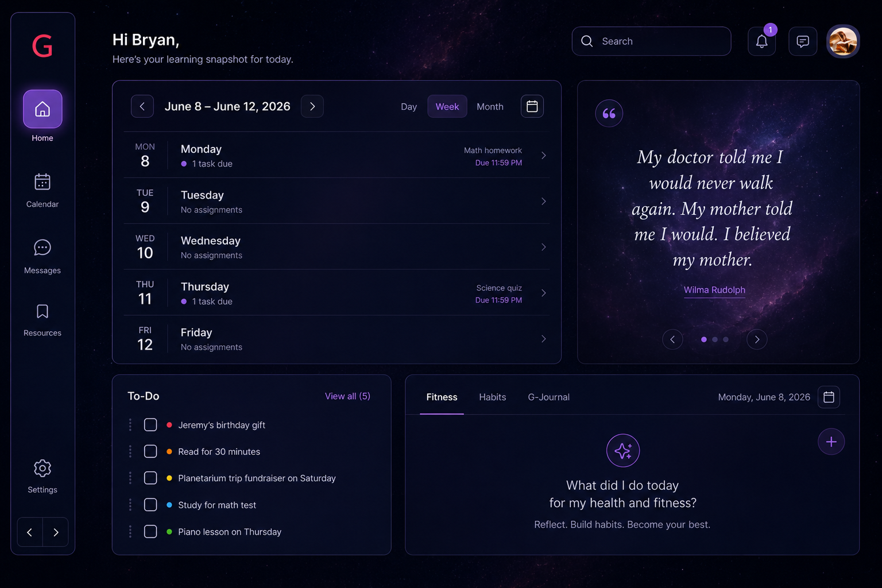Click drag handle for Study for math test
The width and height of the screenshot is (882, 588).
(130, 505)
